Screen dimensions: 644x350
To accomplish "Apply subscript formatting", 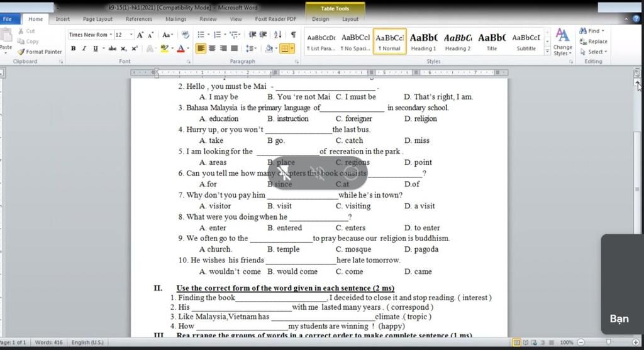I will click(x=124, y=48).
